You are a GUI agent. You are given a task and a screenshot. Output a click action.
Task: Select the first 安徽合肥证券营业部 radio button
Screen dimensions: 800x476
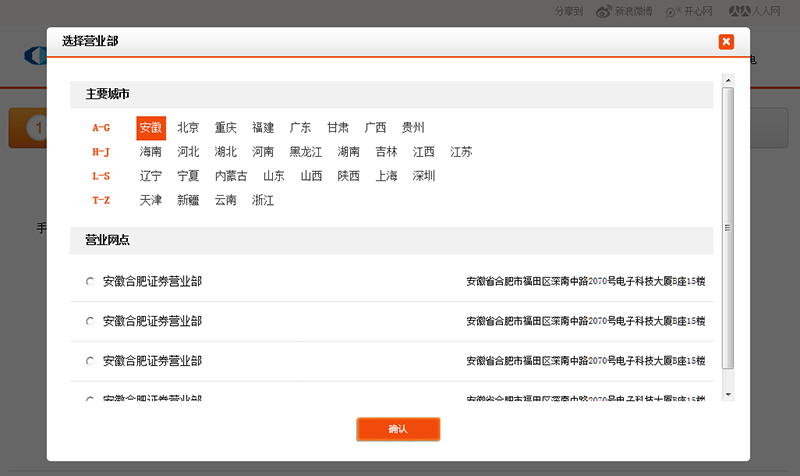coord(90,282)
